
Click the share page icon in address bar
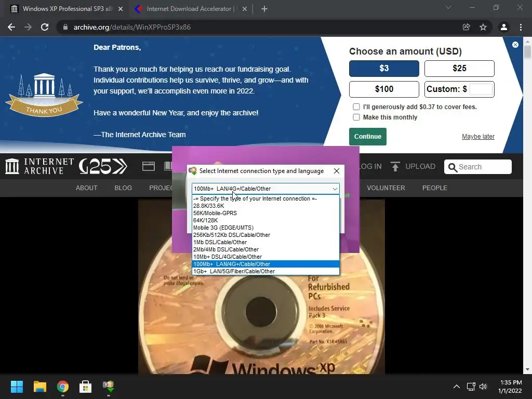(466, 27)
